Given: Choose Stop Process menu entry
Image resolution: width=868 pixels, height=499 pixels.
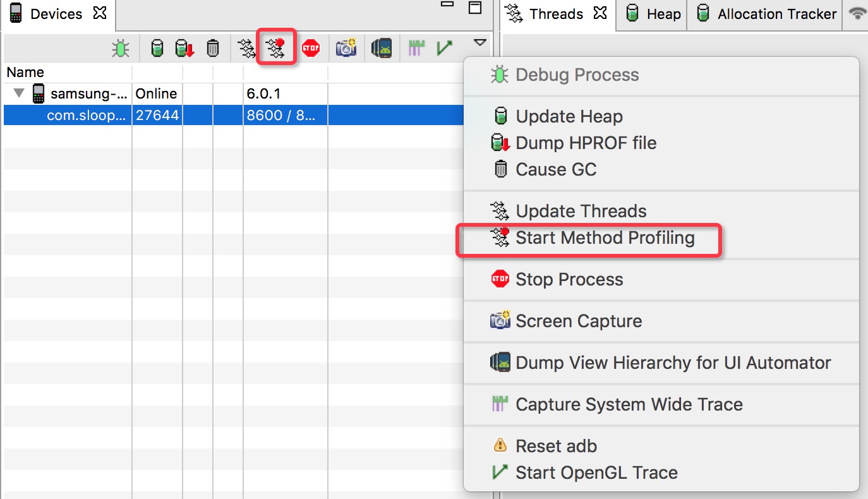Looking at the screenshot, I should pyautogui.click(x=661, y=279).
